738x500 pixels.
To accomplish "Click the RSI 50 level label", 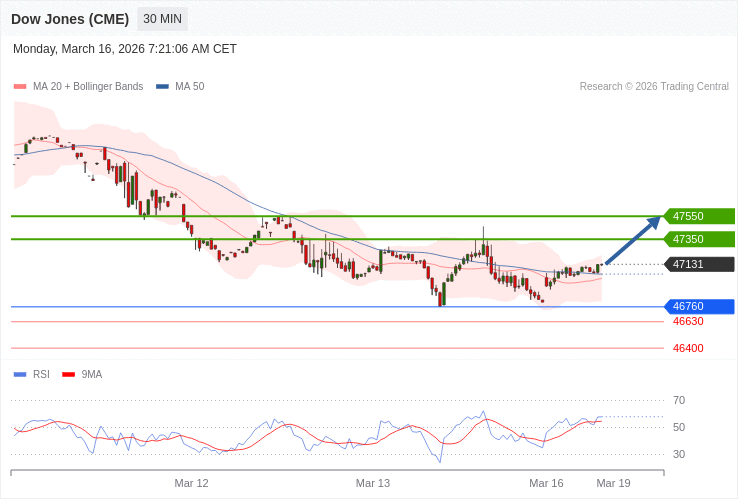I will (679, 427).
